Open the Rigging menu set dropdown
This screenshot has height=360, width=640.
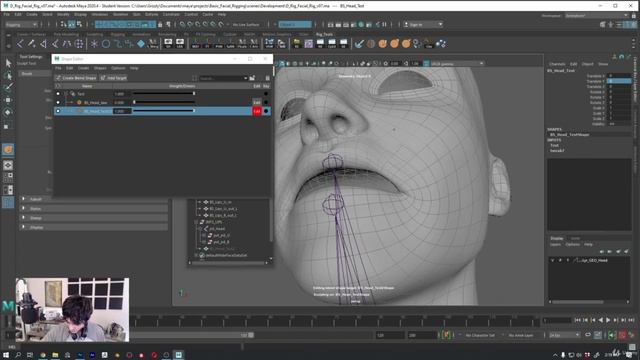click(x=21, y=24)
